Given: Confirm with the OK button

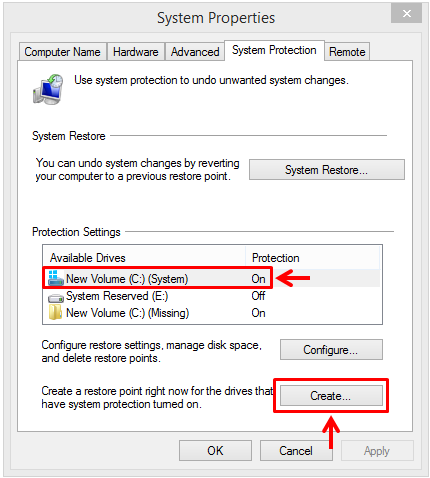Looking at the screenshot, I should coord(215,451).
